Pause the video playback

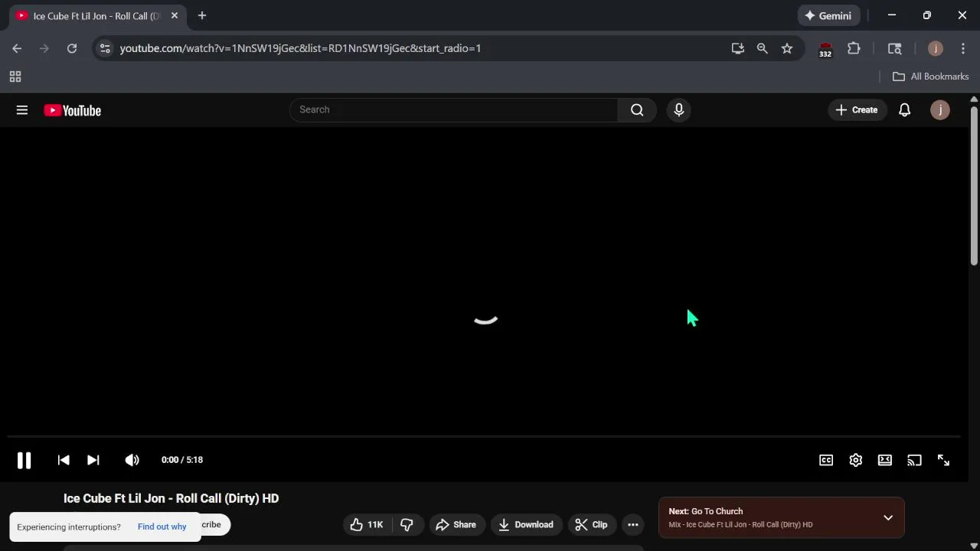coord(24,460)
